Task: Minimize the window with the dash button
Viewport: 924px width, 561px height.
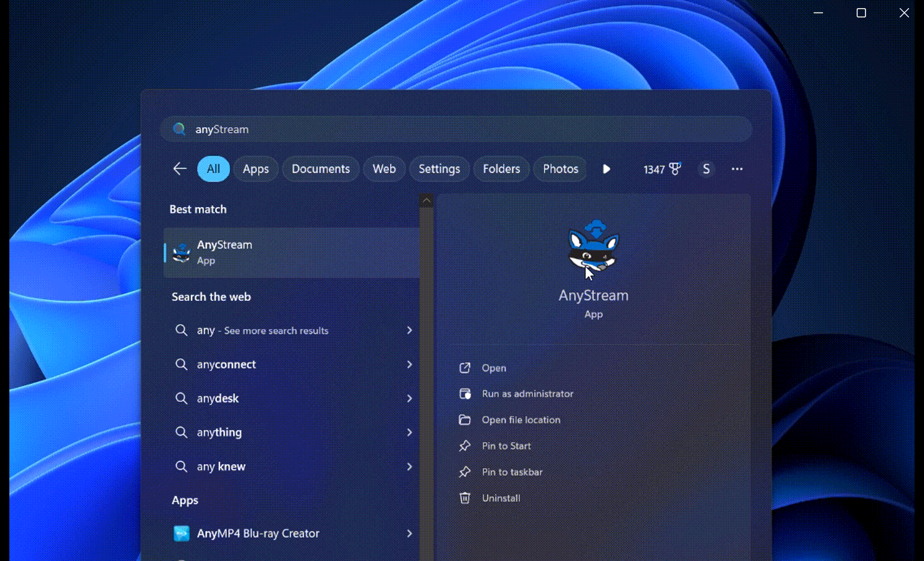Action: pos(818,12)
